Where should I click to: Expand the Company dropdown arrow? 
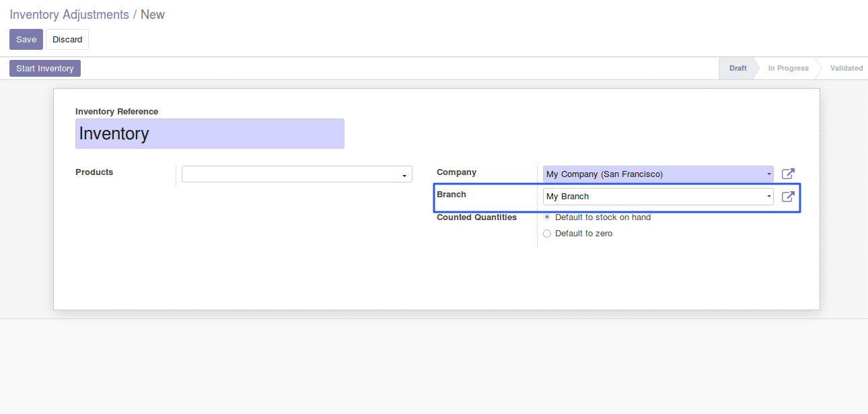pyautogui.click(x=768, y=174)
